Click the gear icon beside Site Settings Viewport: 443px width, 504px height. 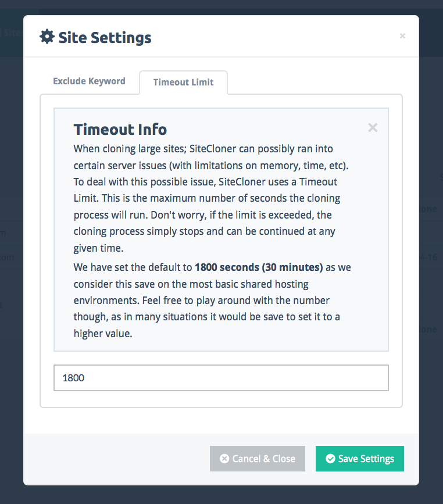[x=47, y=37]
